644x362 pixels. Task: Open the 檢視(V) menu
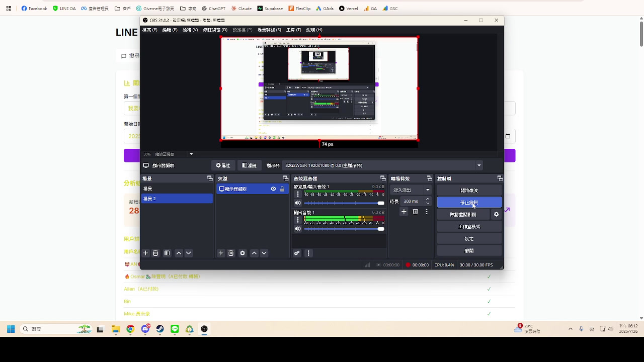click(189, 30)
